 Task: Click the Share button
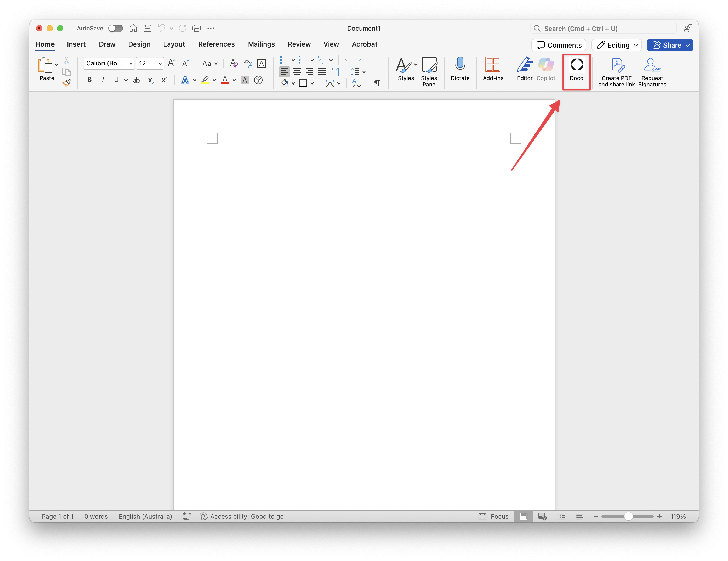(670, 45)
